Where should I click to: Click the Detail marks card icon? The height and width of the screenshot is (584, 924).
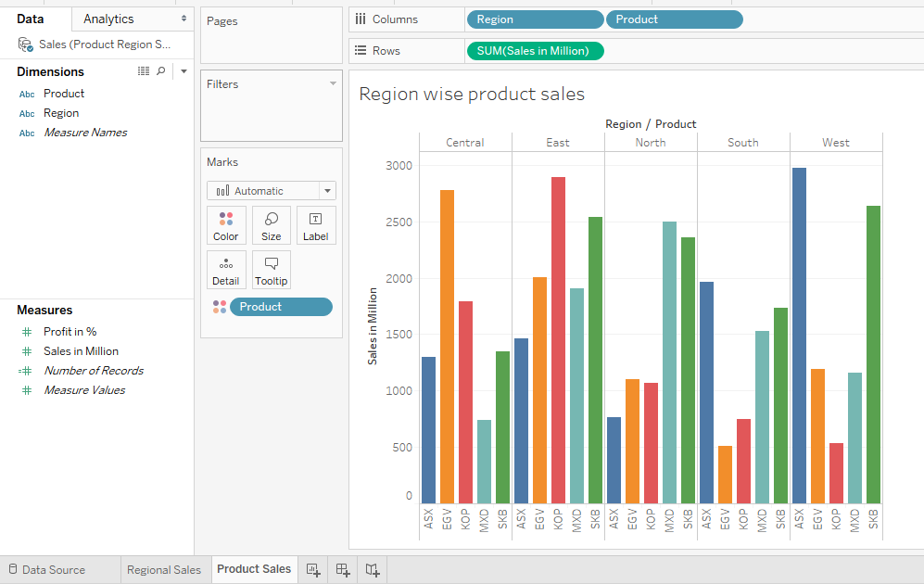226,270
